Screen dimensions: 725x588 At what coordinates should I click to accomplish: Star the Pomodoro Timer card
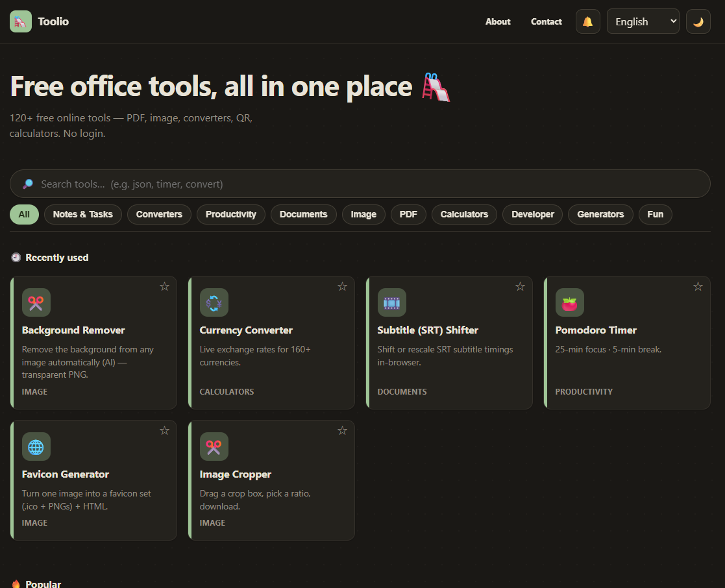click(x=698, y=287)
